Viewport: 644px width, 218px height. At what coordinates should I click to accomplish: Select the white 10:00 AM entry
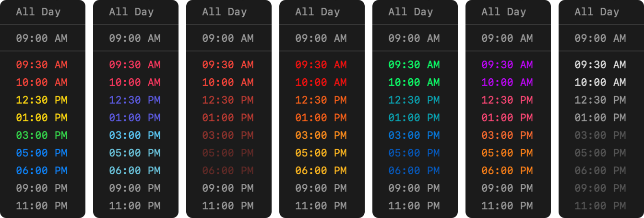(x=600, y=83)
